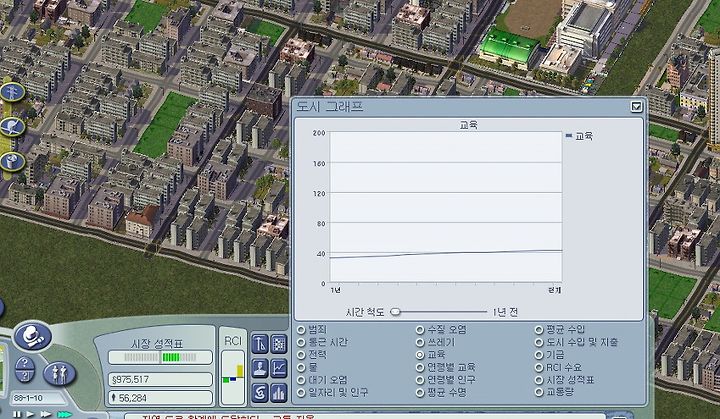Open Mayor Mode via the top hat icon
The width and height of the screenshot is (720, 419).
(33, 336)
